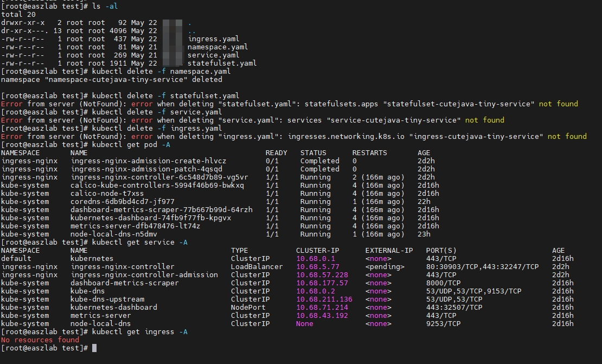This screenshot has height=364, width=602.
Task: Select cluster IP 10.68.5.77
Action: click(317, 266)
